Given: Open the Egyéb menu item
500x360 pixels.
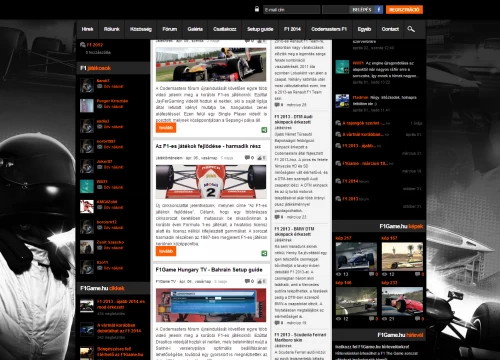Looking at the screenshot, I should (364, 29).
